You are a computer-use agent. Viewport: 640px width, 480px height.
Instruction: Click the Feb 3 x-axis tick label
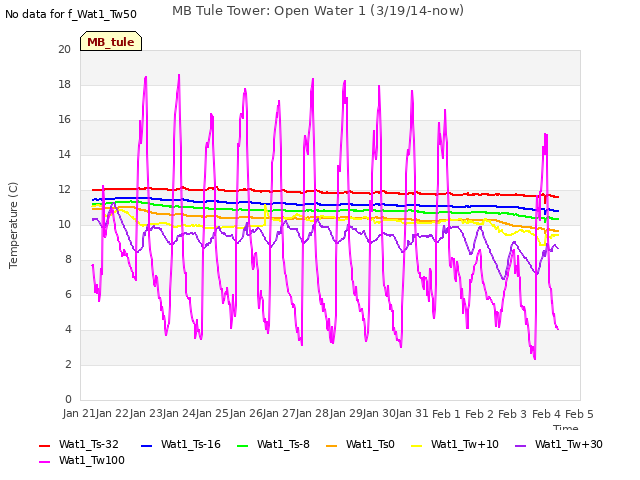513,414
